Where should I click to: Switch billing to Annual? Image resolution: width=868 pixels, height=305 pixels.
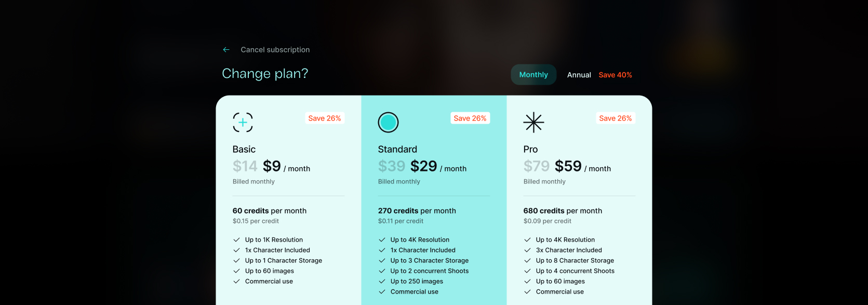pyautogui.click(x=579, y=75)
